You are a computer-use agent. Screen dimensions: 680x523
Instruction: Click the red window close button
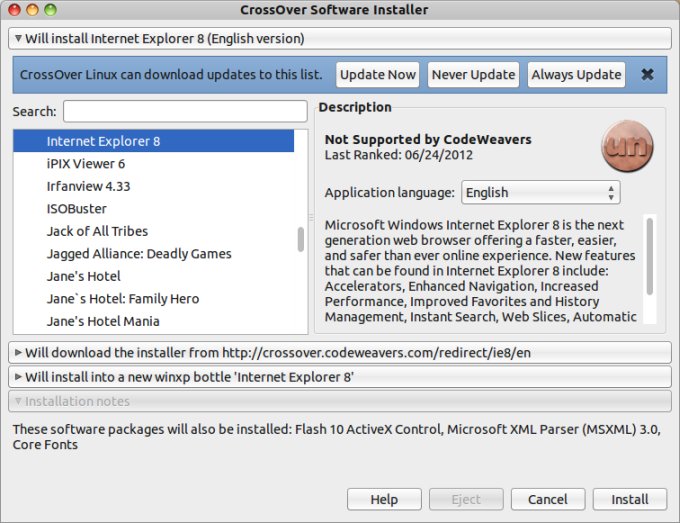coord(14,10)
